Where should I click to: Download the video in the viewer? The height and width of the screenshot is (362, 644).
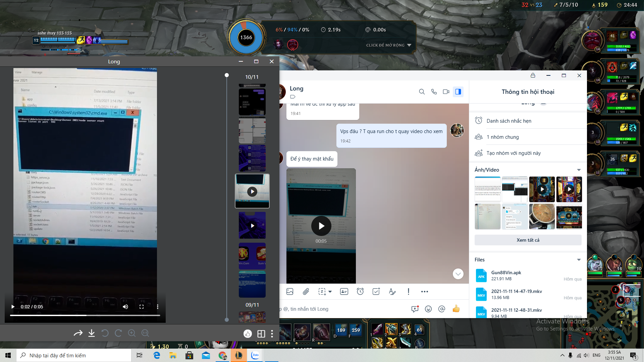[x=91, y=333]
